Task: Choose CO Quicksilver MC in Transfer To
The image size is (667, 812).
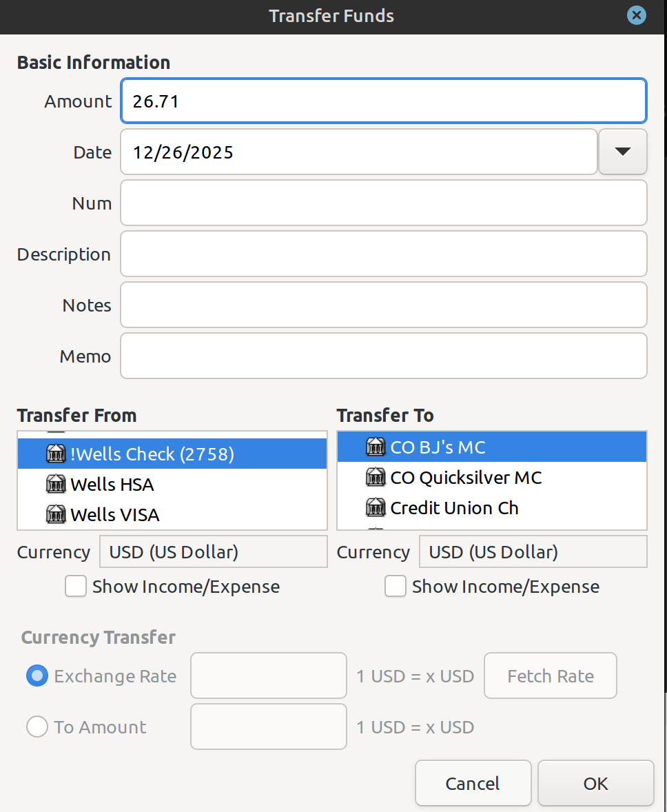Action: (466, 478)
